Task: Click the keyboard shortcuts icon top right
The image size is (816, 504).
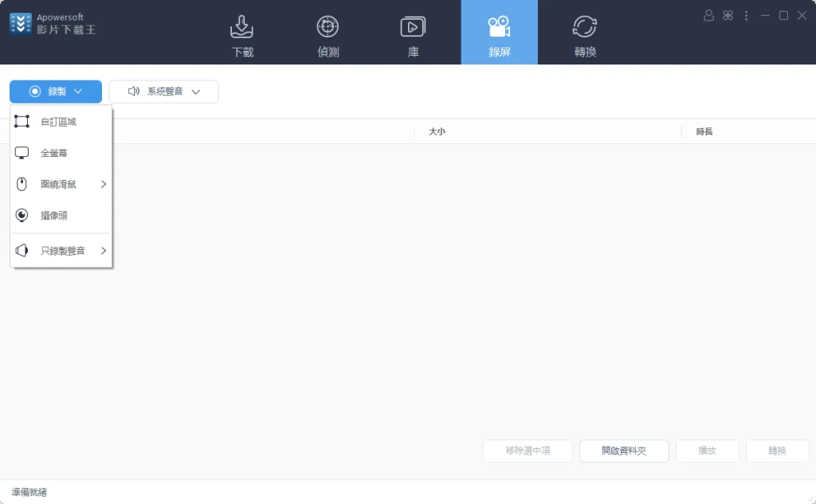Action: (728, 15)
